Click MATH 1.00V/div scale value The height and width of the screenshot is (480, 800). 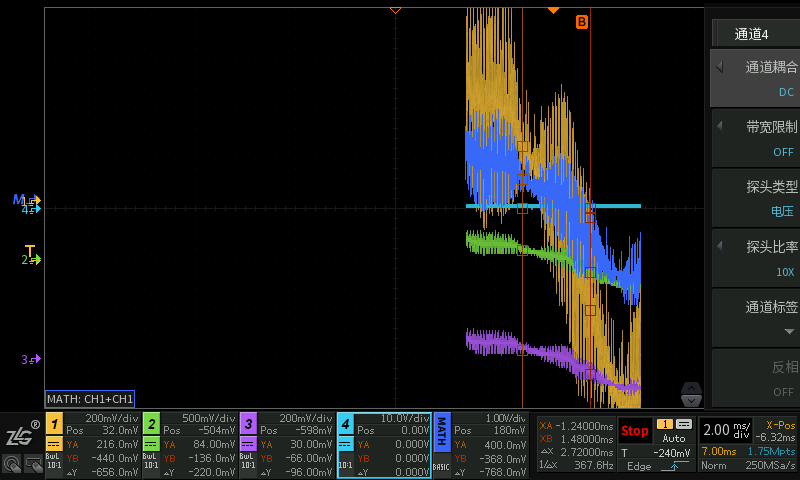click(505, 418)
